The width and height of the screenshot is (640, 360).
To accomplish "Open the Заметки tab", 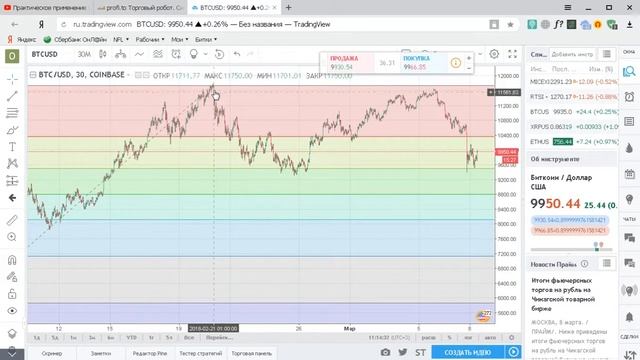I will (x=101, y=353).
